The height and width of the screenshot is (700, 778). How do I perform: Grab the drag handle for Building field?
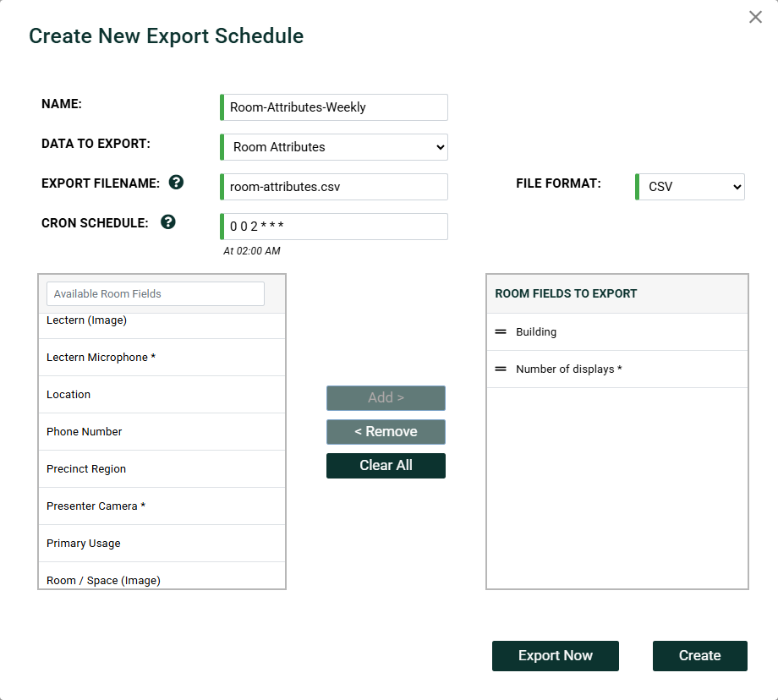click(501, 331)
